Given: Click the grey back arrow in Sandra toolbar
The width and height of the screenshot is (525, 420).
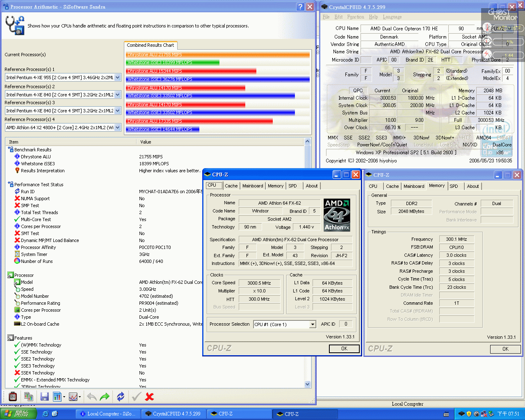Looking at the screenshot, I should click(92, 397).
